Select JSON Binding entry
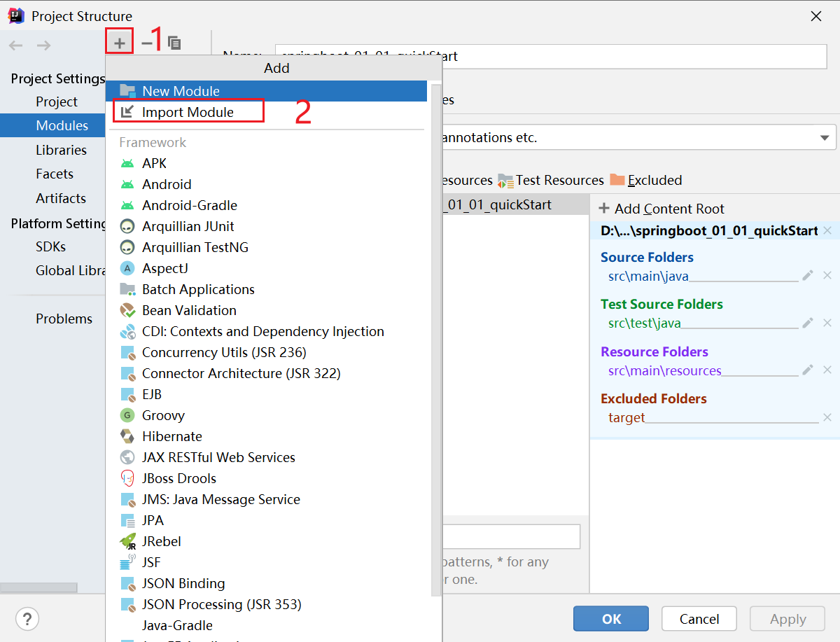The image size is (840, 642). tap(266, 583)
